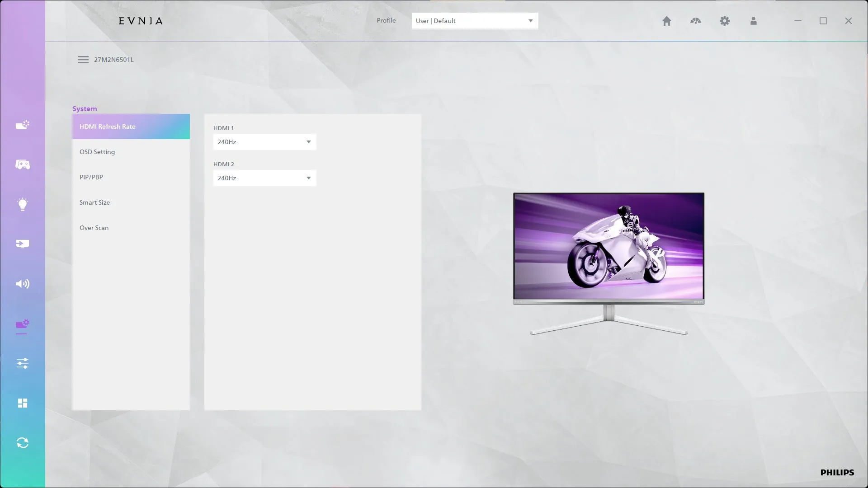This screenshot has height=488, width=868.
Task: Open the settings gear in header
Action: [724, 21]
